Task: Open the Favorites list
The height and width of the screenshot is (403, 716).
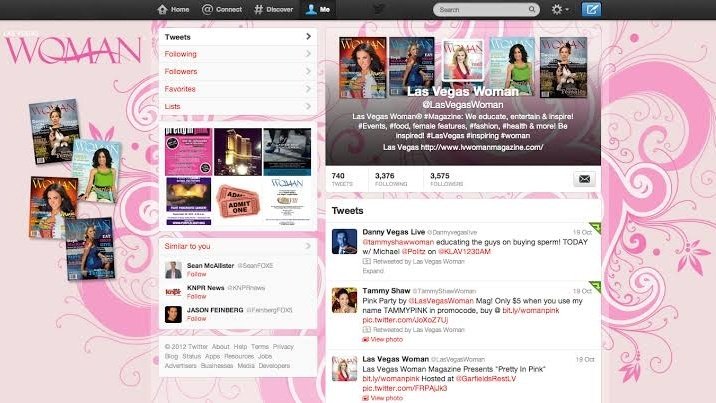Action: [238, 89]
